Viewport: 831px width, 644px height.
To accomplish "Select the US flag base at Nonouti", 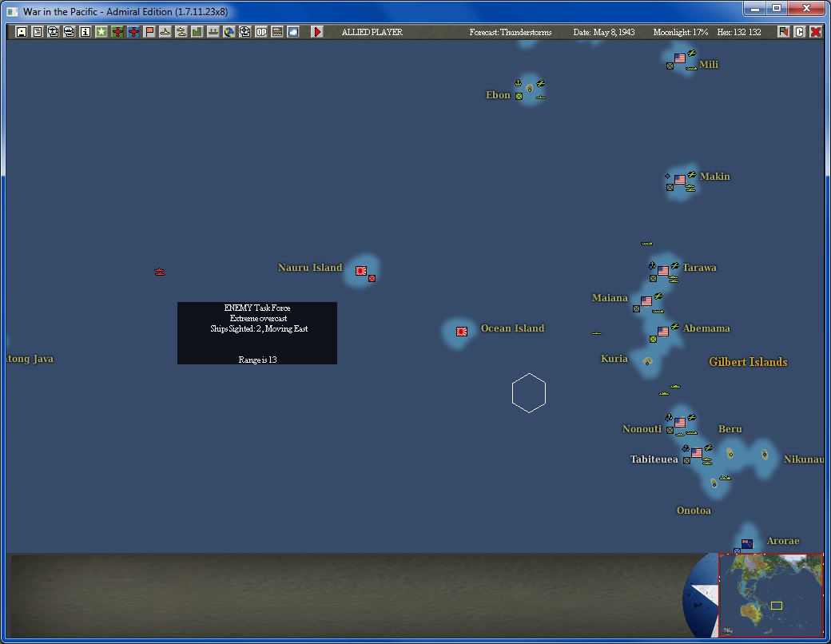I will coord(680,423).
